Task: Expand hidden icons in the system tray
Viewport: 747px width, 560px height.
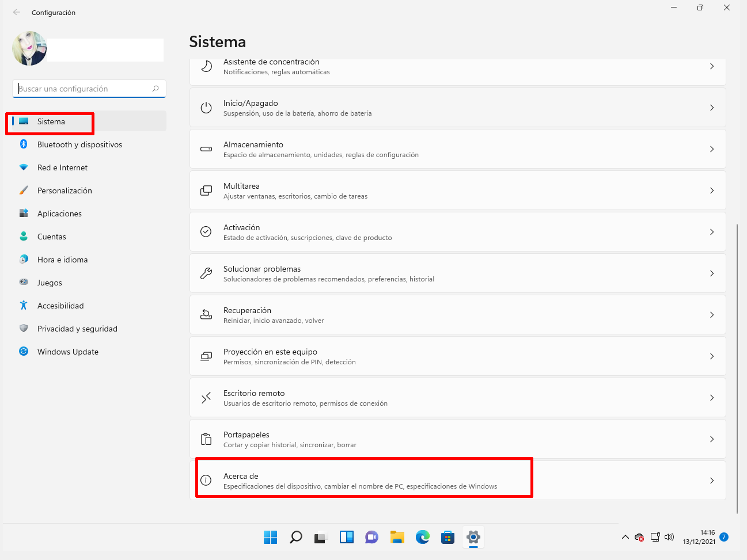Action: [x=625, y=537]
